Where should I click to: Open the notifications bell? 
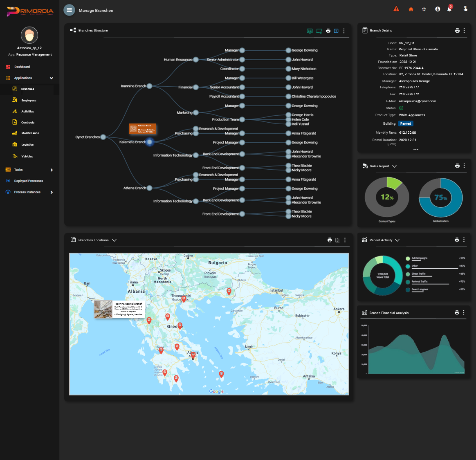point(449,9)
